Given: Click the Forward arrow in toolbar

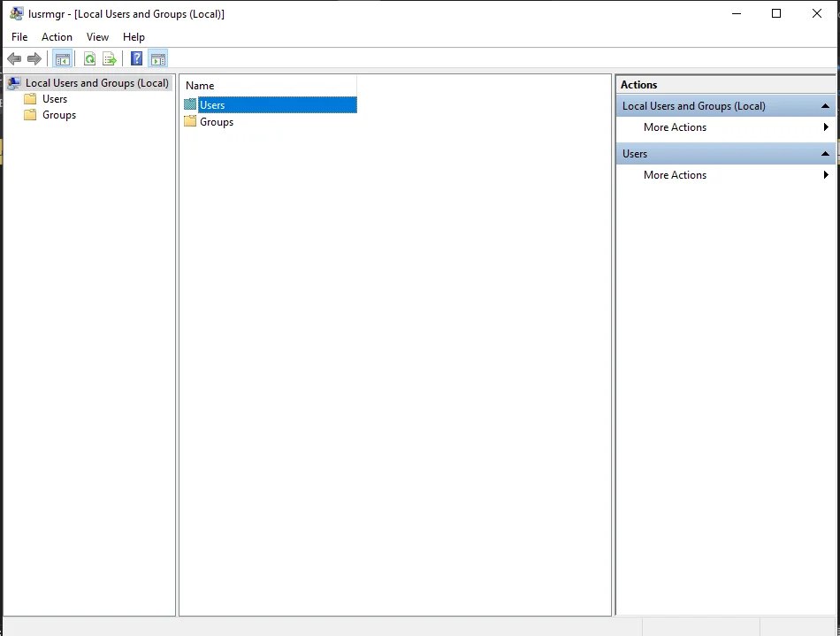Looking at the screenshot, I should coord(34,59).
